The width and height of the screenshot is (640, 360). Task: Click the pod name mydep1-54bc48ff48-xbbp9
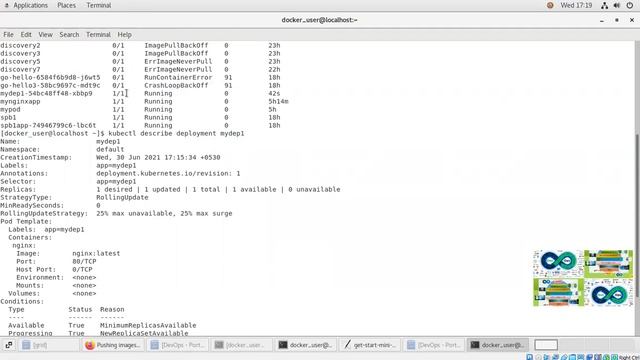click(x=46, y=93)
